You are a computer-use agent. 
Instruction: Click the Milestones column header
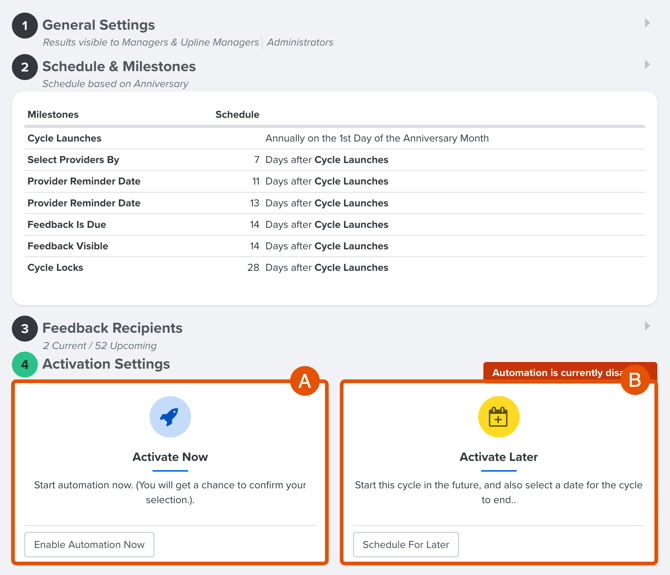[53, 114]
